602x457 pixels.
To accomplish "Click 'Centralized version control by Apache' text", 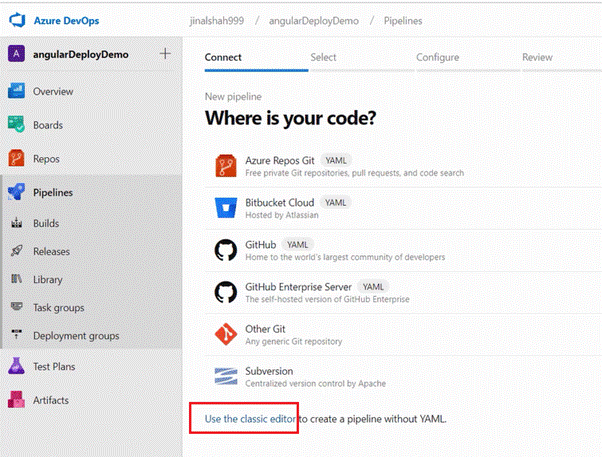I will (316, 383).
